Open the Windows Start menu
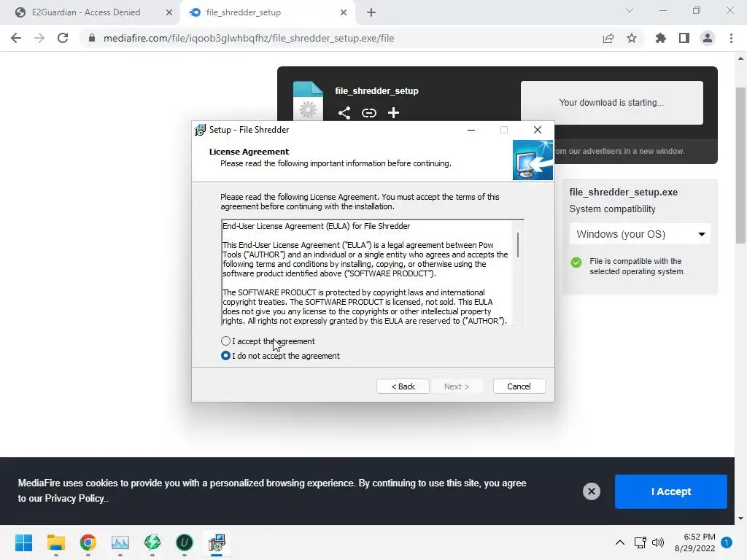This screenshot has height=560, width=747. (23, 542)
